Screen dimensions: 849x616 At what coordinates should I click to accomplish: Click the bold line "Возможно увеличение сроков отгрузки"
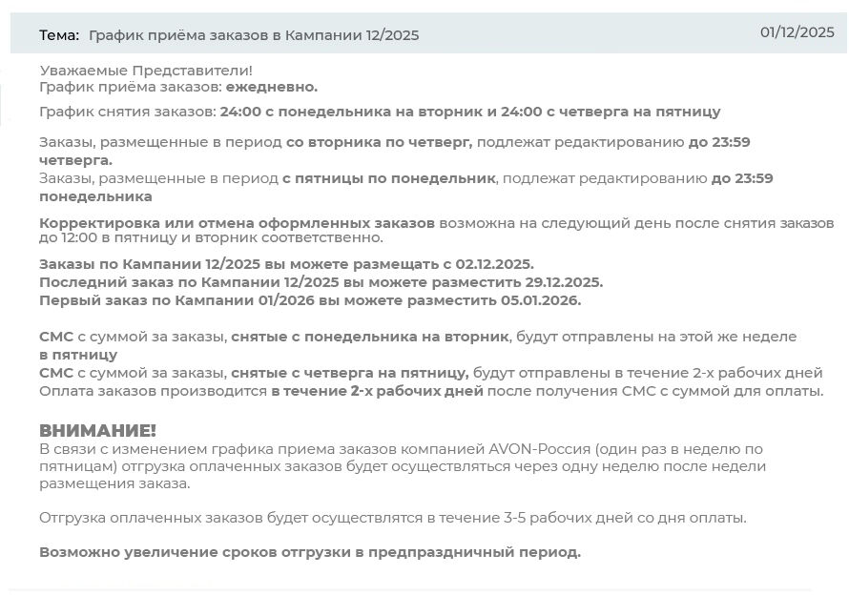coord(309,552)
